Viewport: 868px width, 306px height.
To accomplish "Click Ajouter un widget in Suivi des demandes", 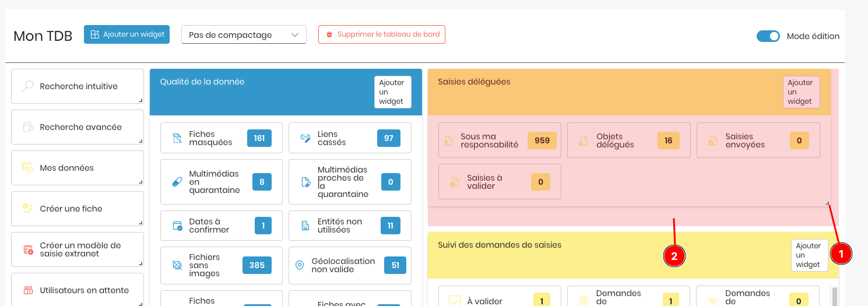I will pos(810,255).
